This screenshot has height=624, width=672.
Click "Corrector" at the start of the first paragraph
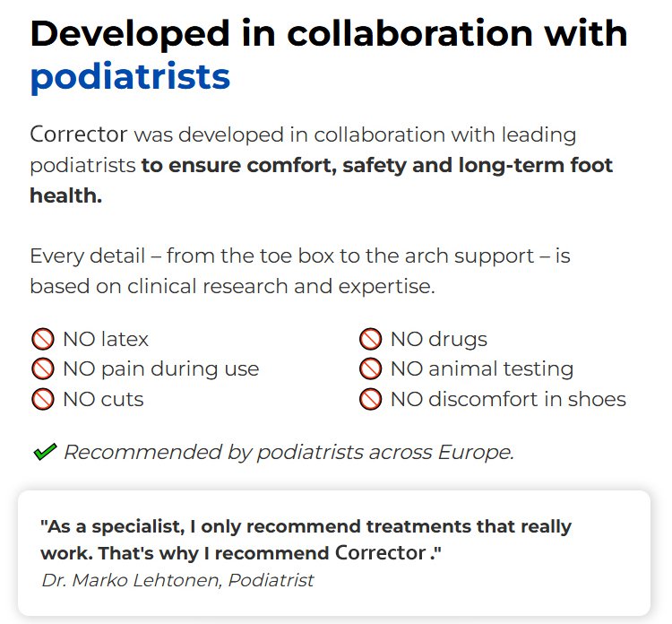pos(79,135)
